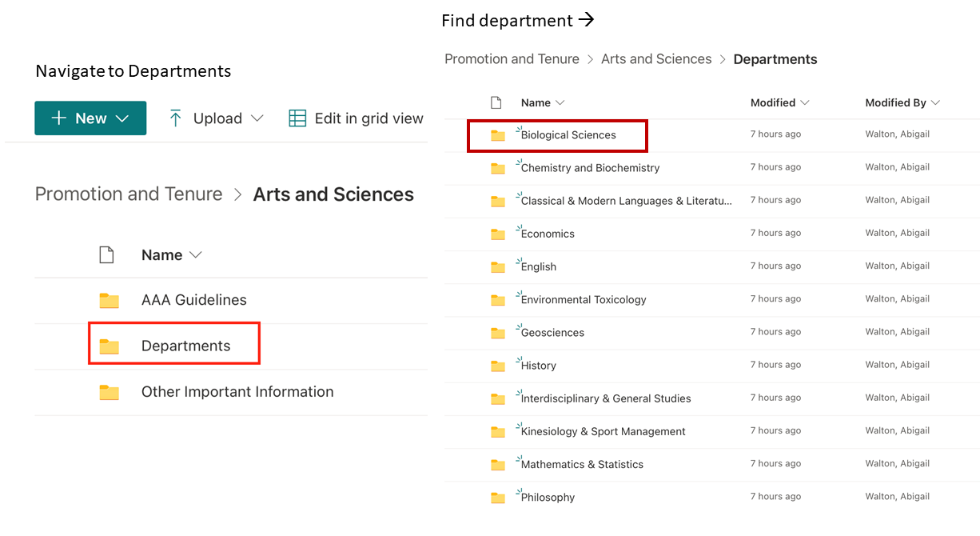
Task: Open Philosophy folder name
Action: point(548,498)
